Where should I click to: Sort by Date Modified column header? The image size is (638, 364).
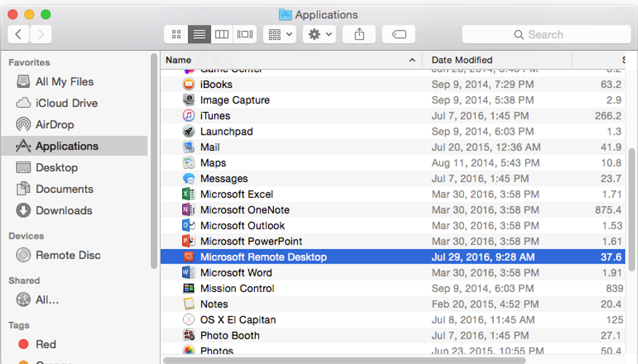tap(497, 60)
